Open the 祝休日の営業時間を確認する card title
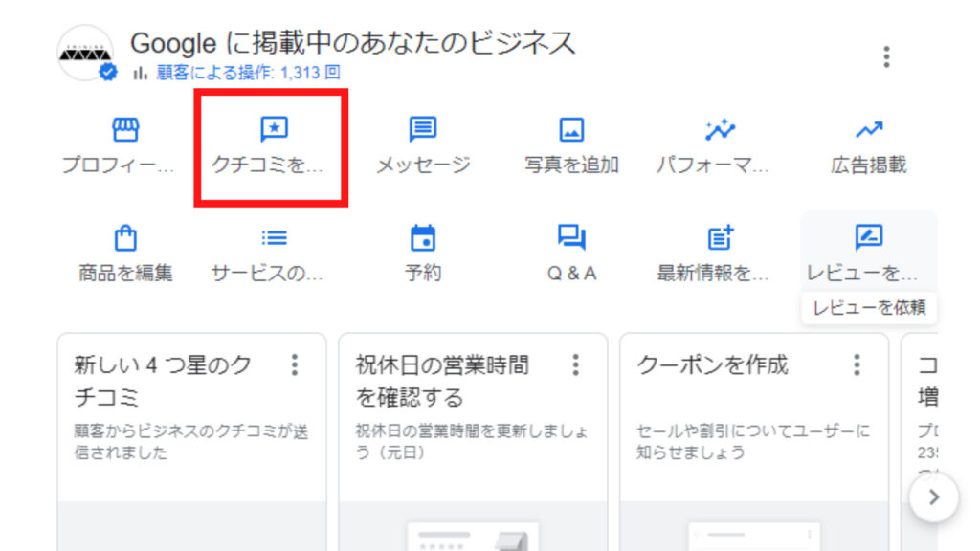 pos(442,381)
